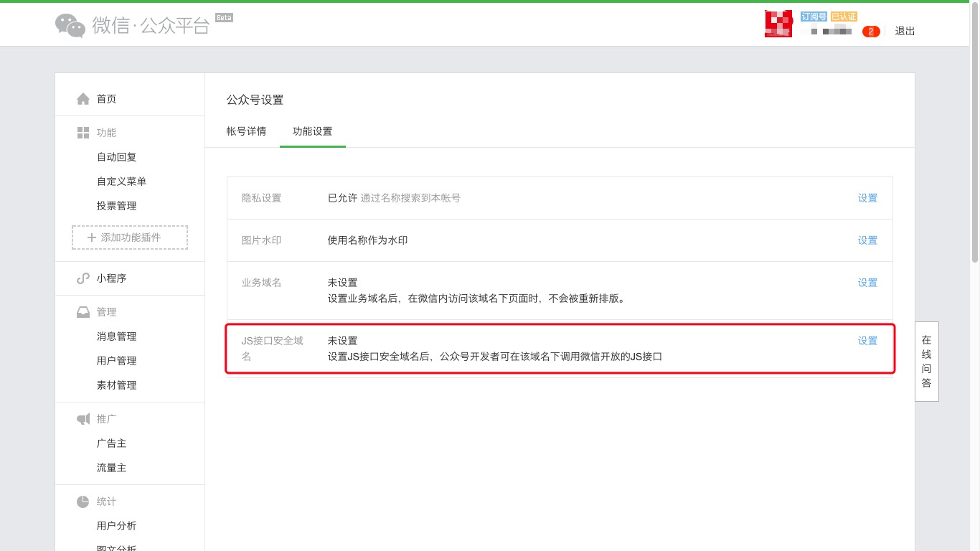Click 设置 for 图片水印 row
980x551 pixels.
(x=868, y=240)
